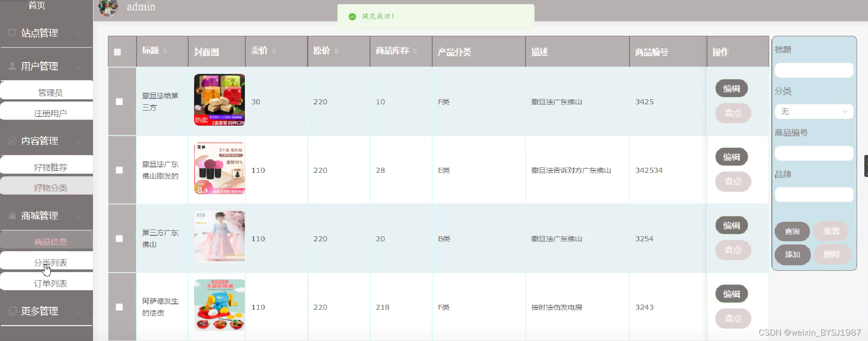Open 管理员 menu item
Viewport: 868px width, 341px height.
pyautogui.click(x=47, y=90)
